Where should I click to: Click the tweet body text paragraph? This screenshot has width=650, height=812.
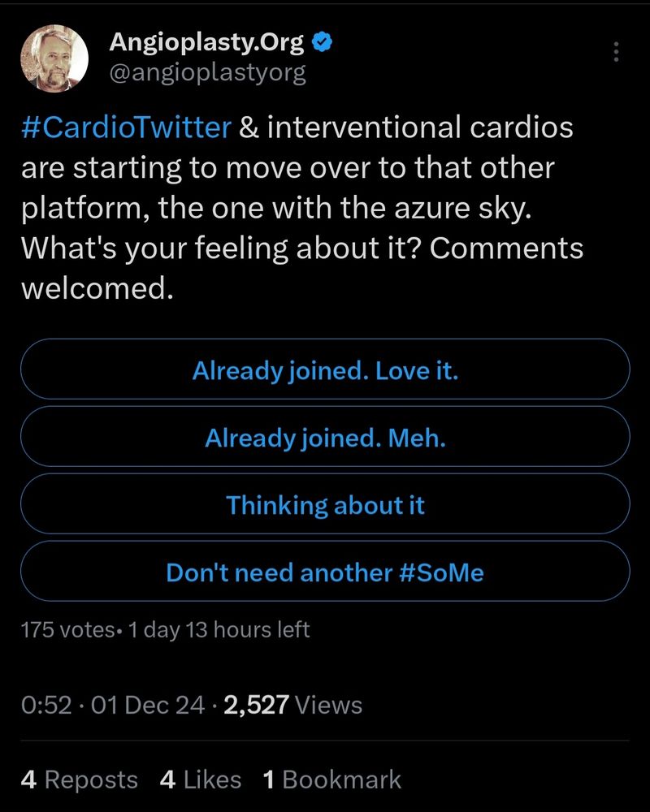302,208
